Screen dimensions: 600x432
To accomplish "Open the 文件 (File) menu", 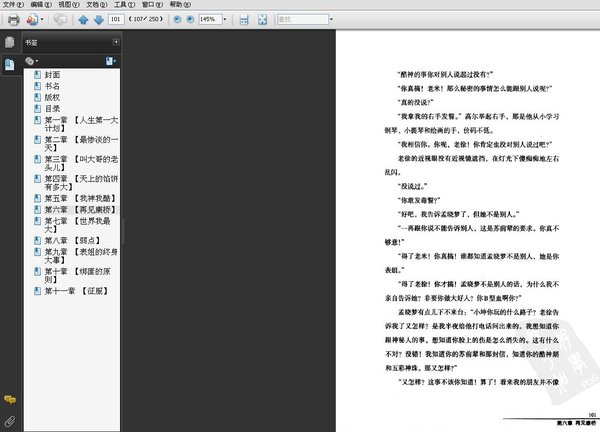I will point(11,5).
